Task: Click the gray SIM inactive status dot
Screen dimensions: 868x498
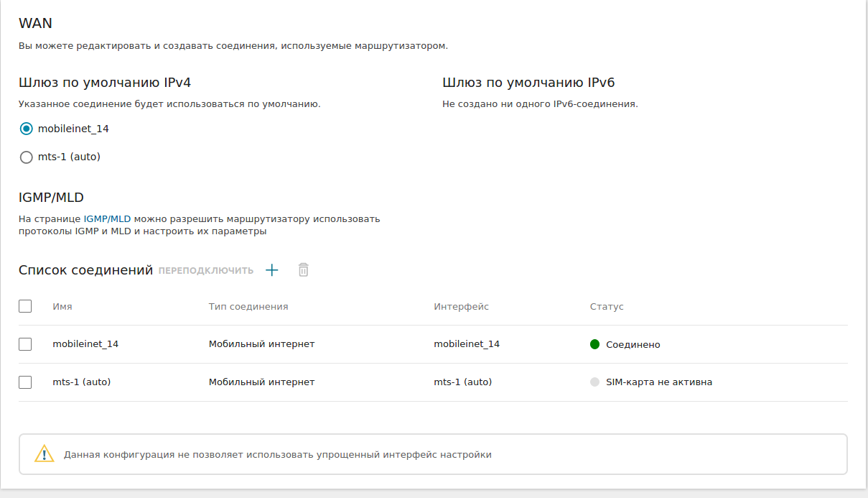Action: tap(594, 382)
